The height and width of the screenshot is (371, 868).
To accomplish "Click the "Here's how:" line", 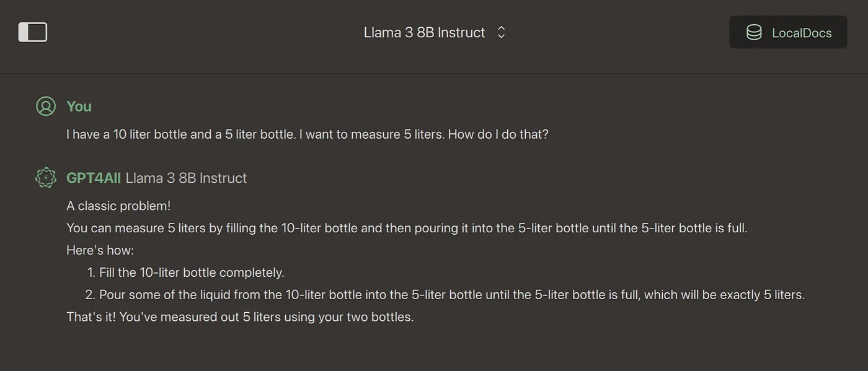I will [x=100, y=250].
